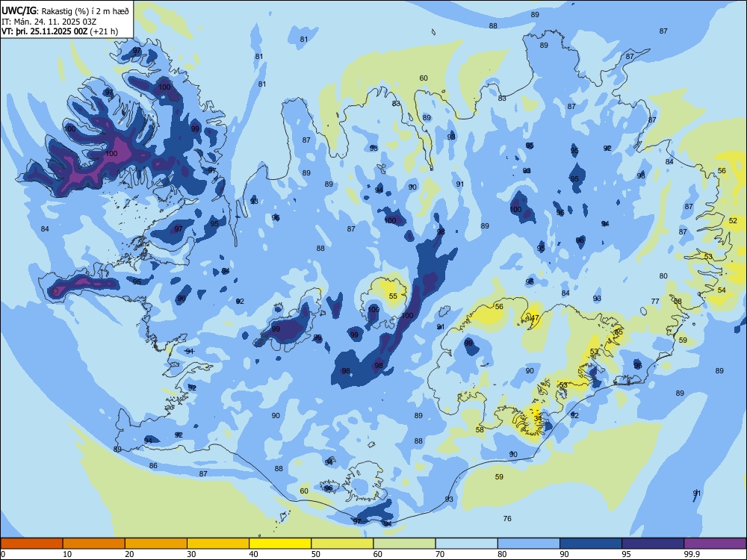Screen dimensions: 747x560
Task: Click the legend scale label 10
Action: coord(67,554)
